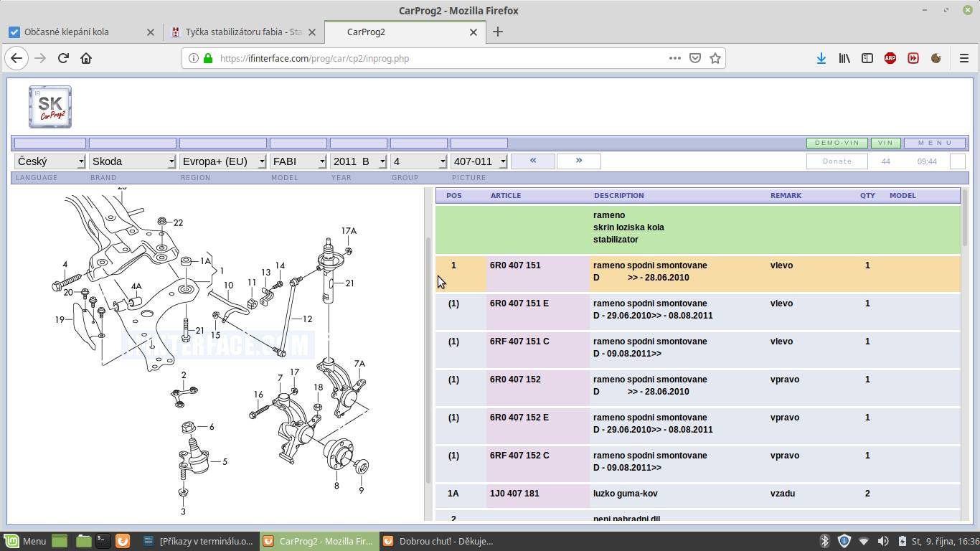Screen dimensions: 980x551
Task: Click article 1J0 407 181
Action: pyautogui.click(x=514, y=494)
